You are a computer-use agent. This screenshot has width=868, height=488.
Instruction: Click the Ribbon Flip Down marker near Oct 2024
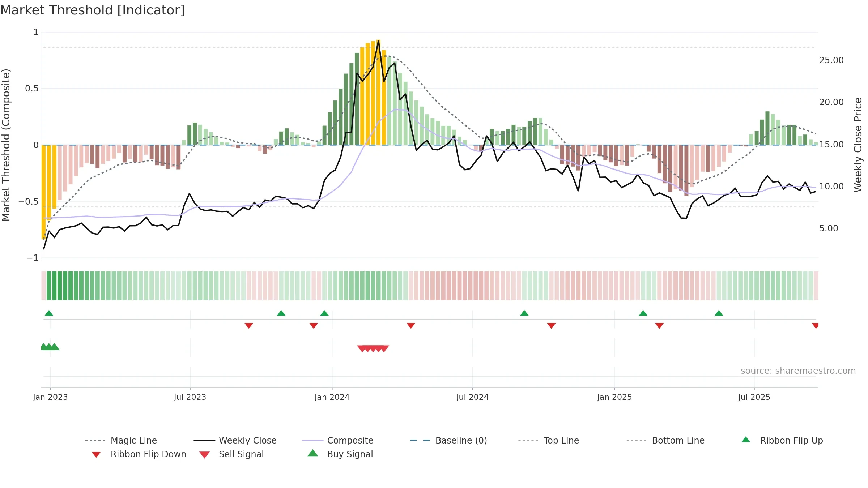click(x=551, y=325)
